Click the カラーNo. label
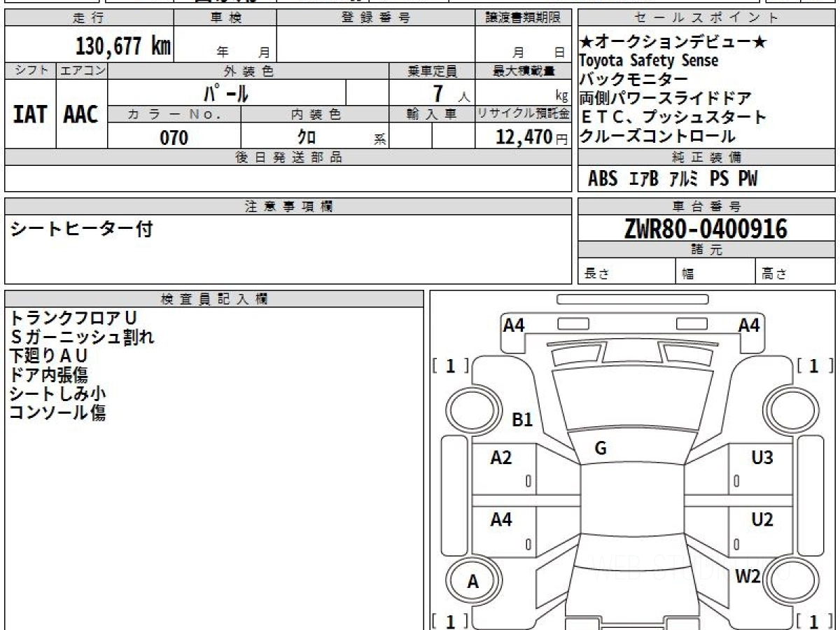840x630 pixels. 174,114
